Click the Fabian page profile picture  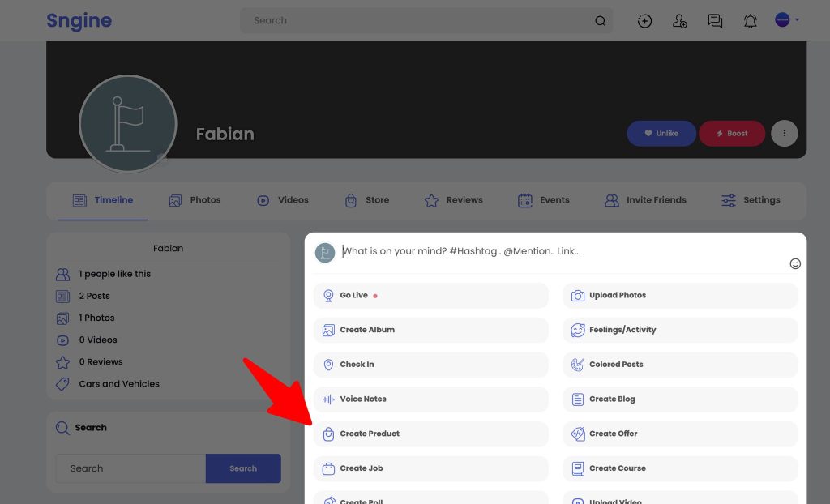(x=127, y=124)
